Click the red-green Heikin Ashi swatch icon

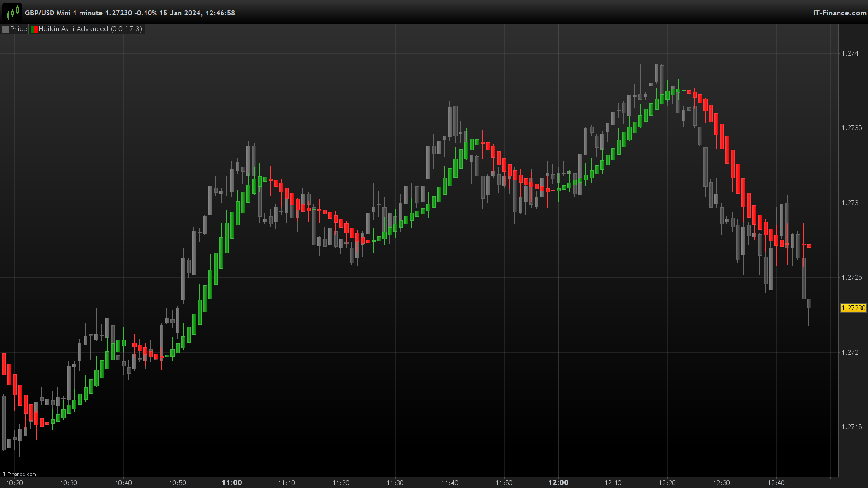coord(34,29)
